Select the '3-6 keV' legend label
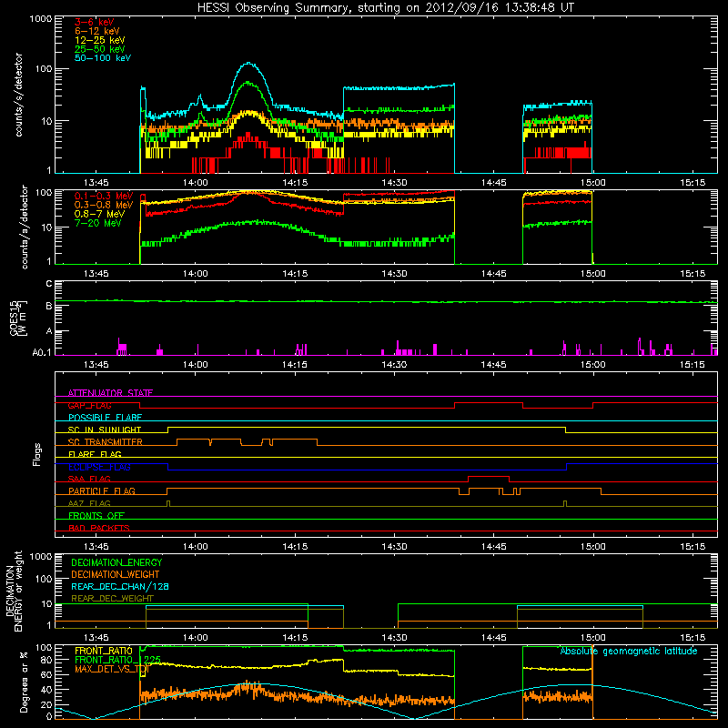This screenshot has height=728, width=728. point(95,22)
